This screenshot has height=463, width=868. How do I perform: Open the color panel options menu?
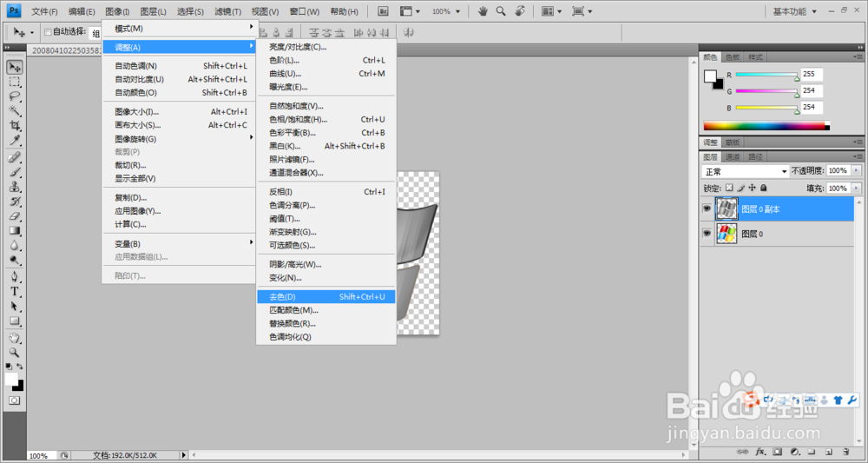pos(857,57)
